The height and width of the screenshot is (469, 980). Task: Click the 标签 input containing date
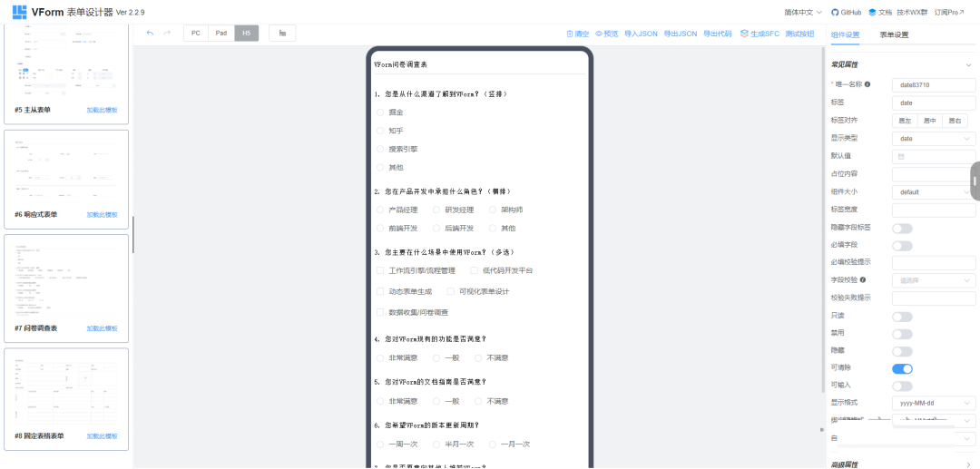pos(934,103)
